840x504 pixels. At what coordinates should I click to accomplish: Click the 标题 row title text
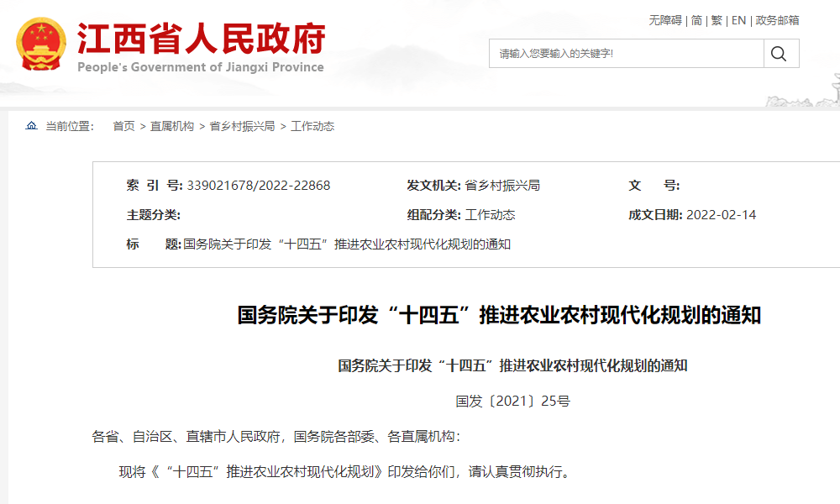coord(347,244)
